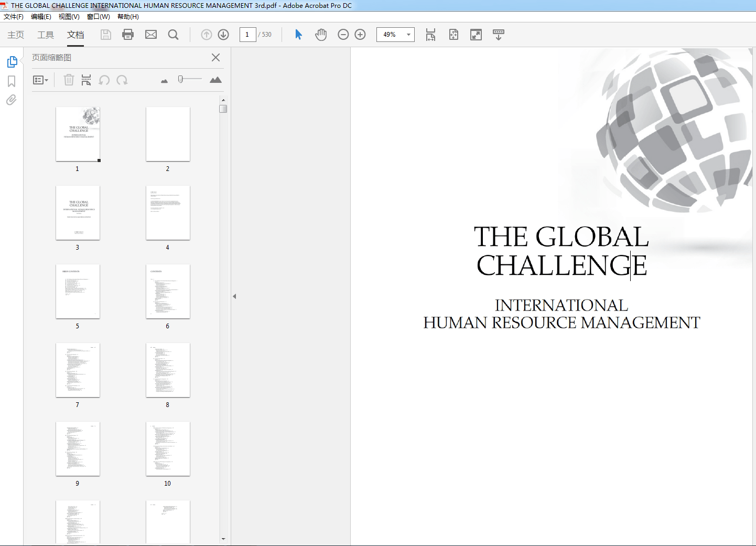Rotate pages counterclockwise icon
This screenshot has height=546, width=756.
[x=104, y=80]
